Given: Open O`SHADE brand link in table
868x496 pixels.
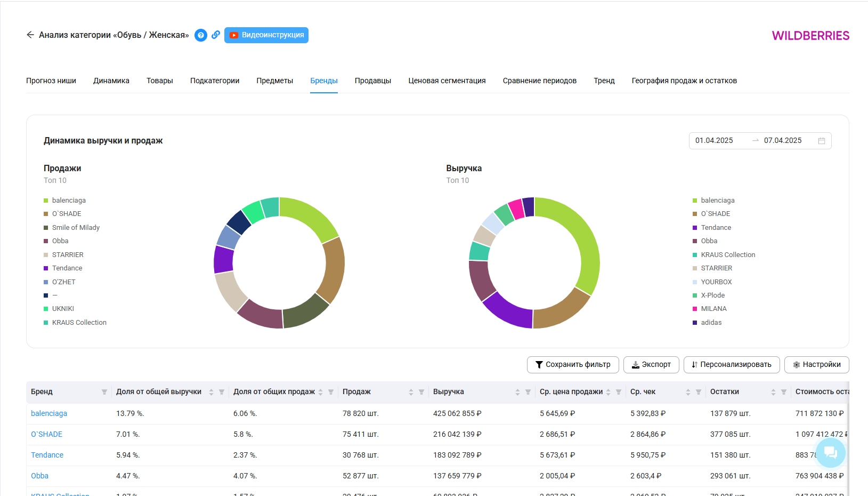Looking at the screenshot, I should pyautogui.click(x=47, y=434).
